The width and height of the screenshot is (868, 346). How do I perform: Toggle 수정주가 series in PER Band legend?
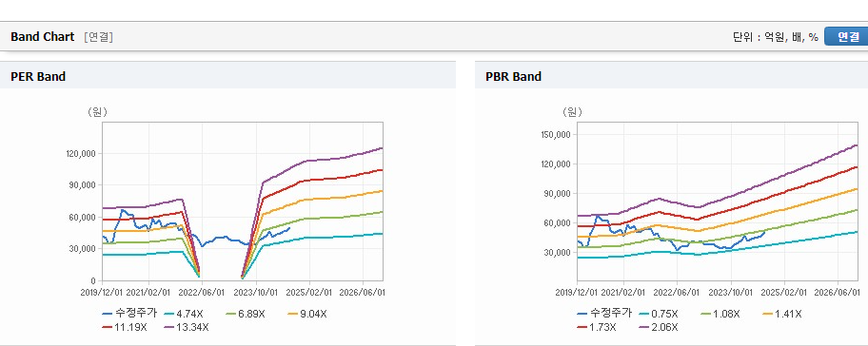(130, 314)
